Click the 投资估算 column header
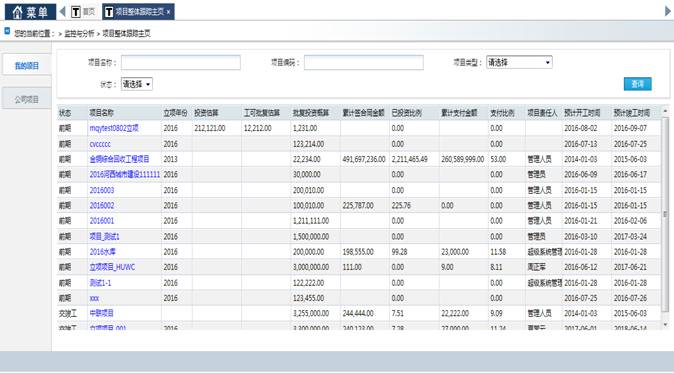 (206, 113)
